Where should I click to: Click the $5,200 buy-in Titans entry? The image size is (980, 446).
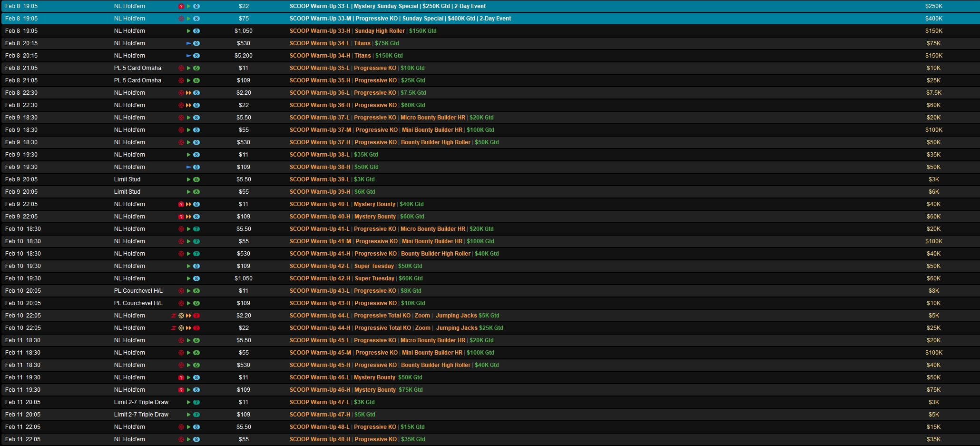point(243,56)
